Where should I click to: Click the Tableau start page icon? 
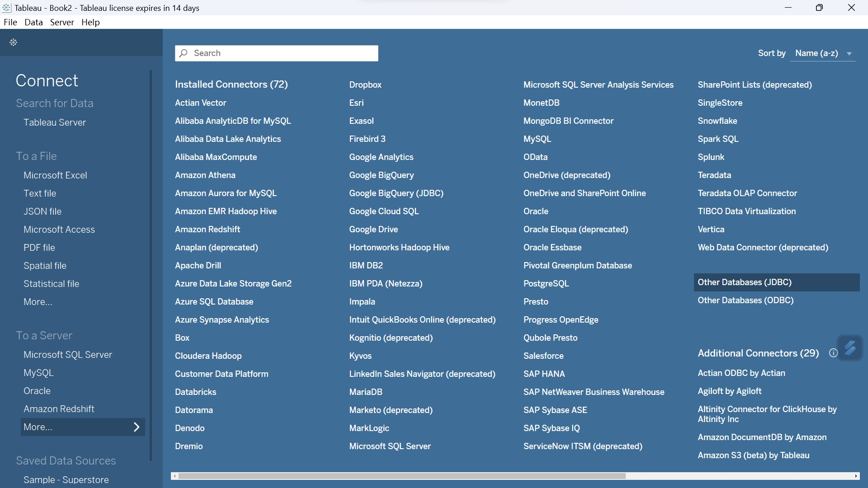tap(14, 42)
